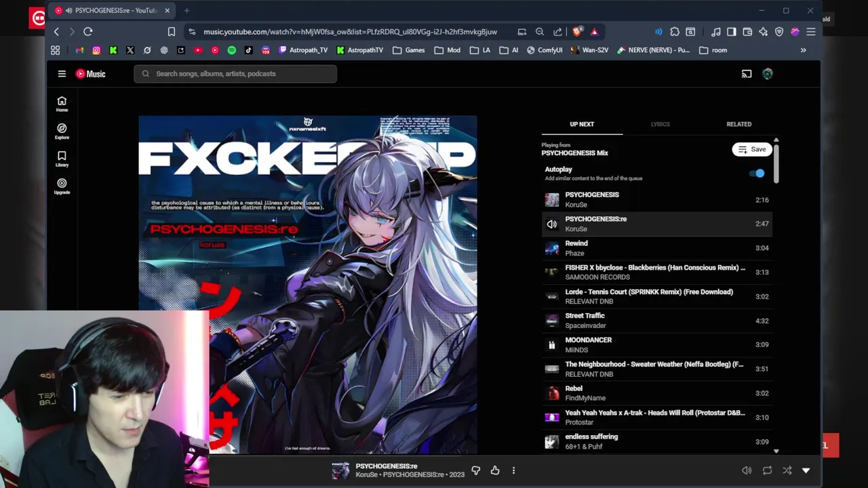Collapse the player page with down arrow
This screenshot has width=868, height=488.
806,470
